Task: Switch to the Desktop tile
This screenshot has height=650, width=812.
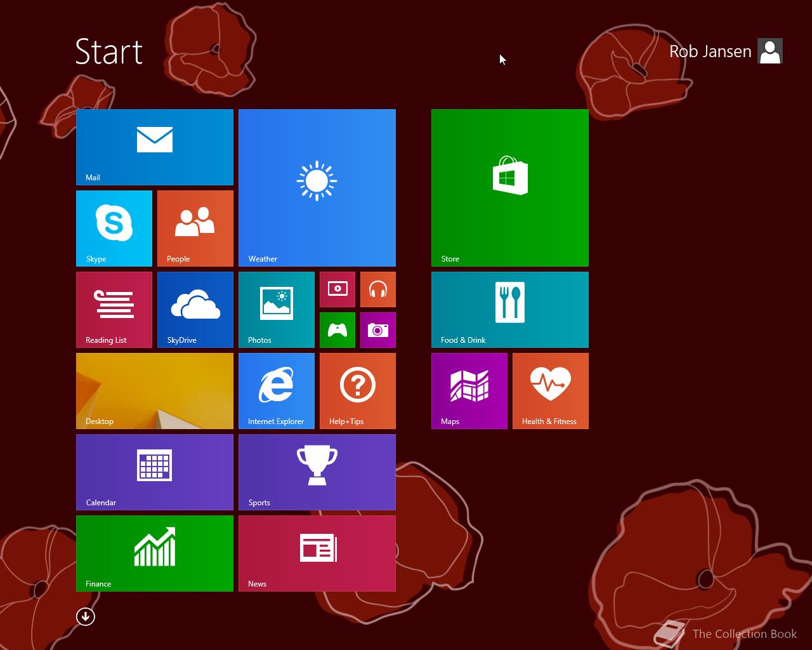Action: [x=155, y=391]
